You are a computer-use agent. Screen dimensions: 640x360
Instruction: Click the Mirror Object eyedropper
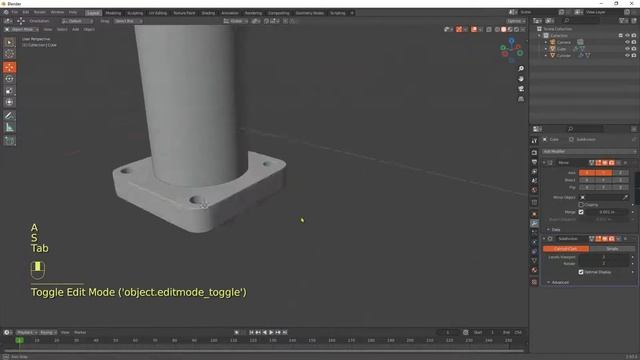[625, 197]
